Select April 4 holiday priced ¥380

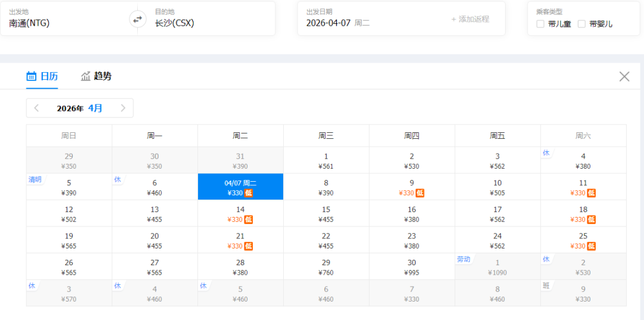(583, 160)
